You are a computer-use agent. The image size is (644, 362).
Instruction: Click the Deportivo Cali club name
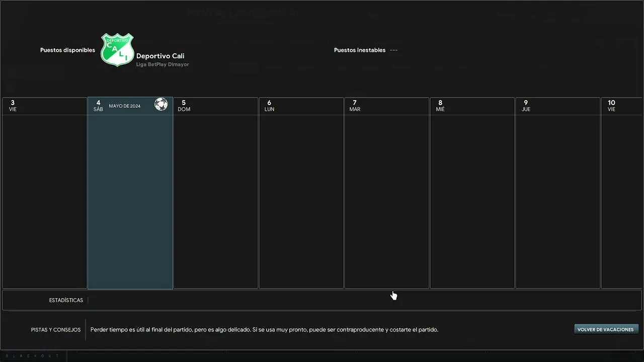pyautogui.click(x=160, y=56)
